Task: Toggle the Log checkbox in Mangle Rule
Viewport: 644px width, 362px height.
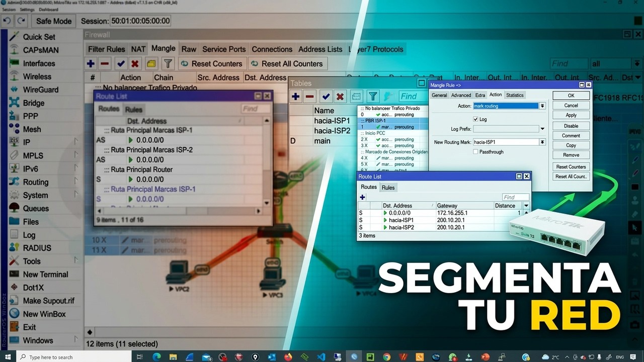Action: 476,119
